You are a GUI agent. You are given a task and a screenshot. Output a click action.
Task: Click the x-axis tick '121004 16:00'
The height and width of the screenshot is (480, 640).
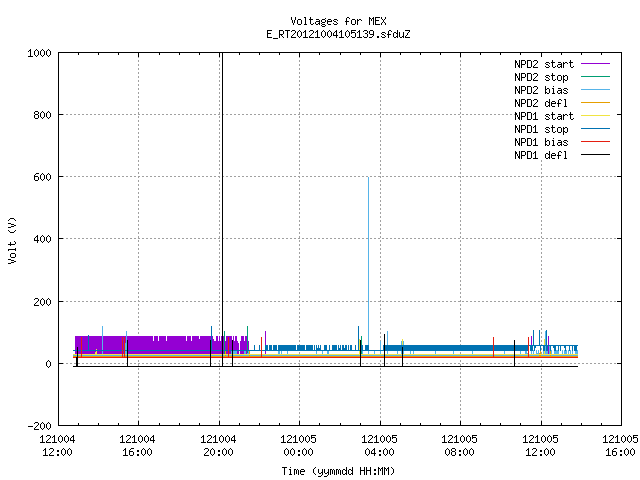coord(138,446)
